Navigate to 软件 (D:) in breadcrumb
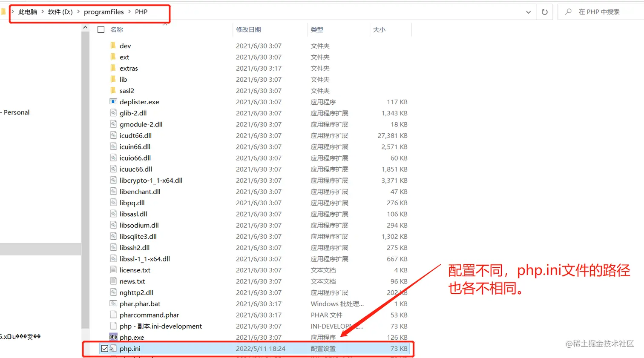 click(60, 12)
